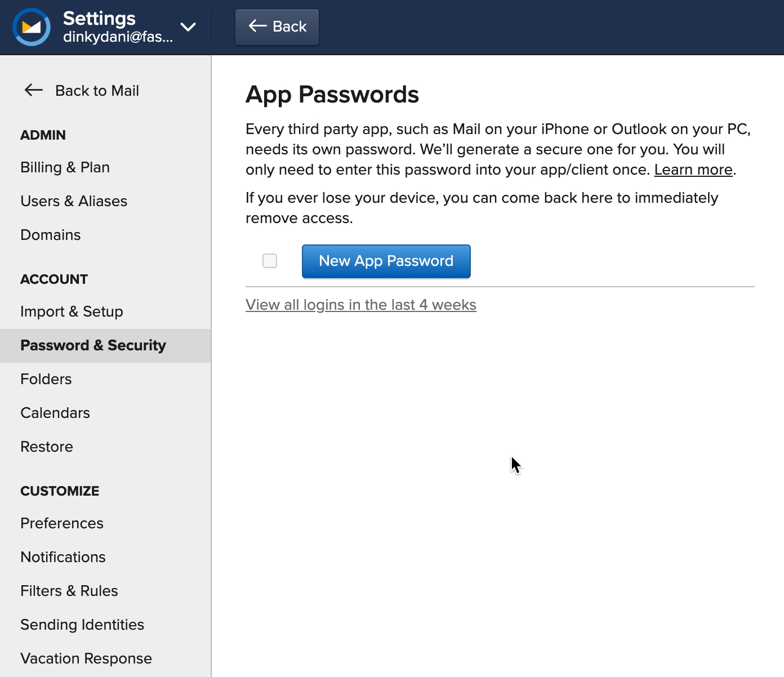Select Sending Identities in sidebar
This screenshot has height=677, width=784.
coord(82,625)
